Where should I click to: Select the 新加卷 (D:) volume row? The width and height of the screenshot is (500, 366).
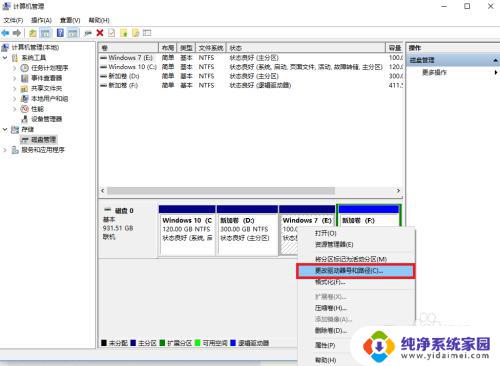pos(251,76)
